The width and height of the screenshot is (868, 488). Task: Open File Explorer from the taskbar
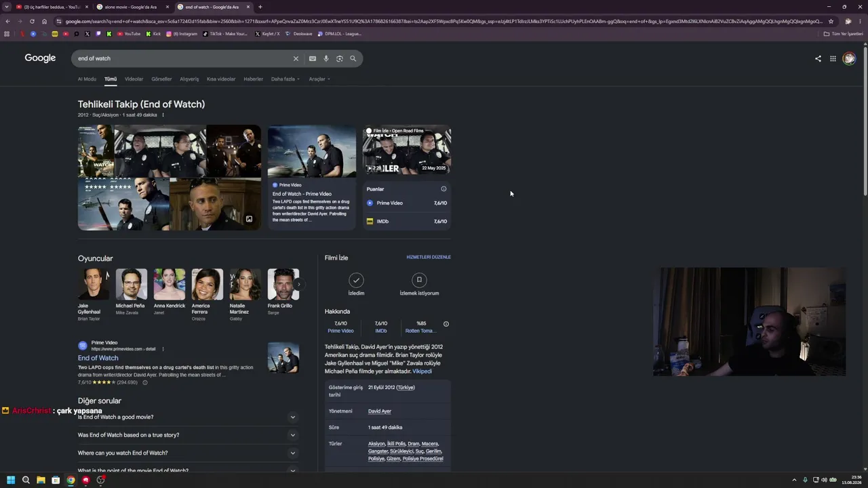(41, 480)
